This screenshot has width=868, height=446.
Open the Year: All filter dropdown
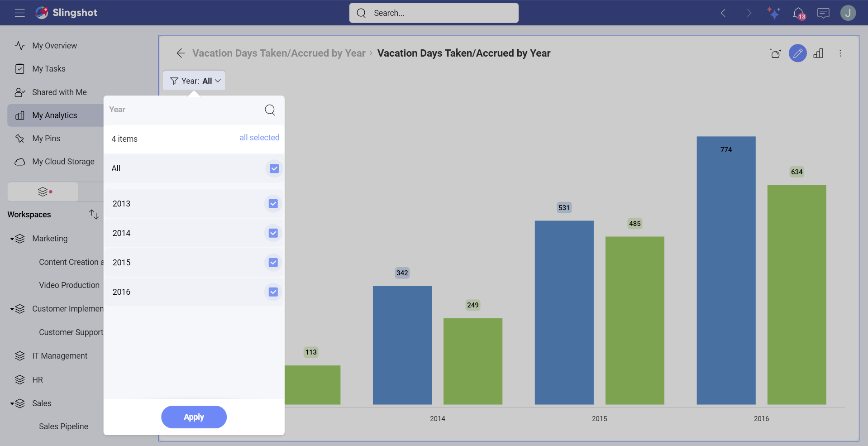194,81
